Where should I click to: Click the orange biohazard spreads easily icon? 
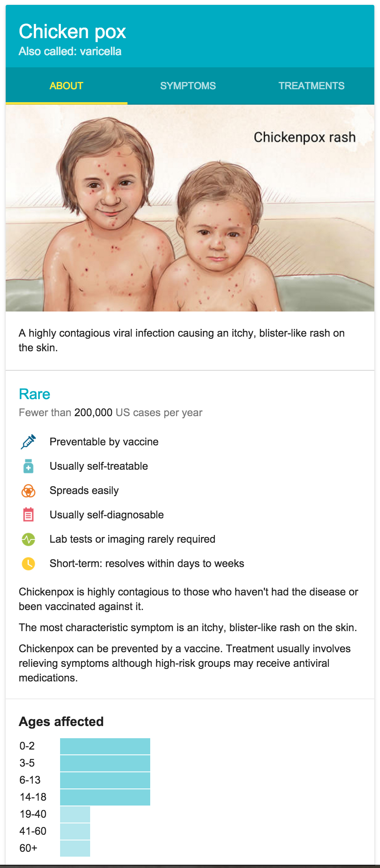pos(28,491)
